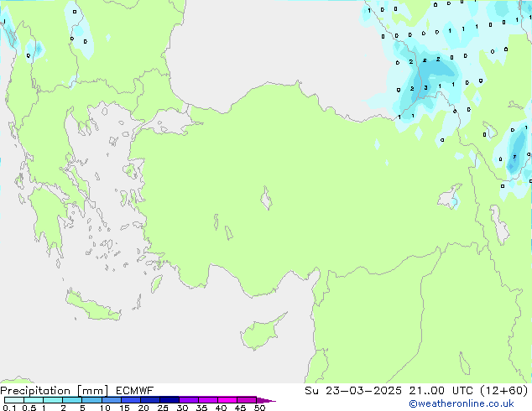Screen dimensions: 532x411
Task: Click the '0.5' legend scale label
Action: point(29,408)
